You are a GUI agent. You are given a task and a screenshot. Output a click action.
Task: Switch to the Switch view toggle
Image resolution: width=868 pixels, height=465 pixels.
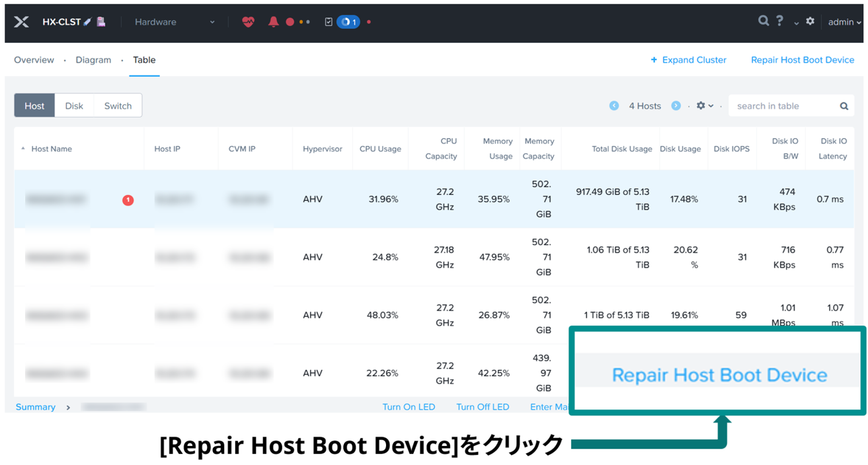[x=118, y=106]
